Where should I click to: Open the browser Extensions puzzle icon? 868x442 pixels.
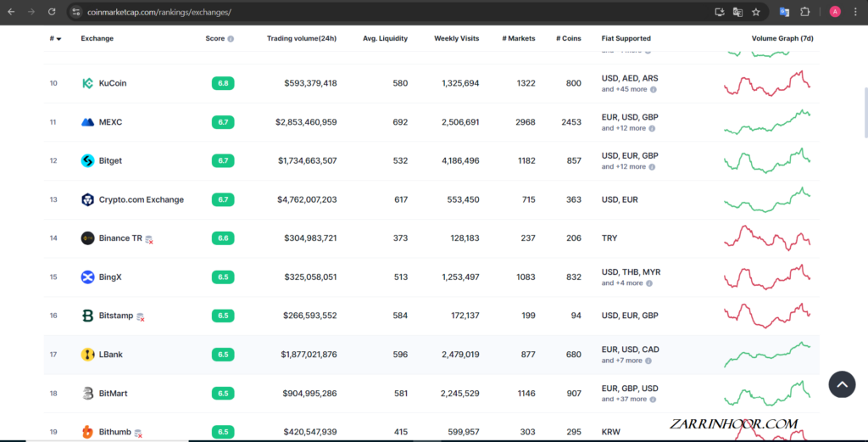(805, 12)
